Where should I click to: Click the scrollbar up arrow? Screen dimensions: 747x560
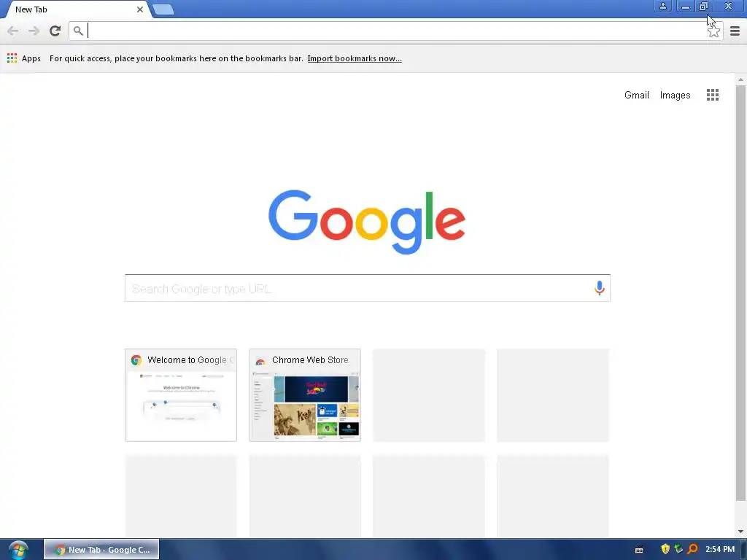[x=740, y=79]
